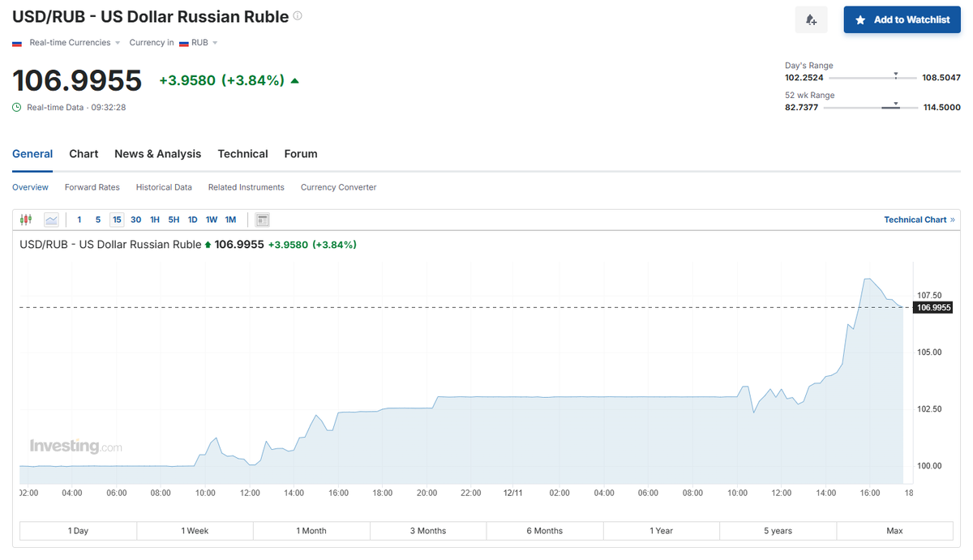
Task: Open the Real-time Currencies dropdown
Action: tap(75, 43)
